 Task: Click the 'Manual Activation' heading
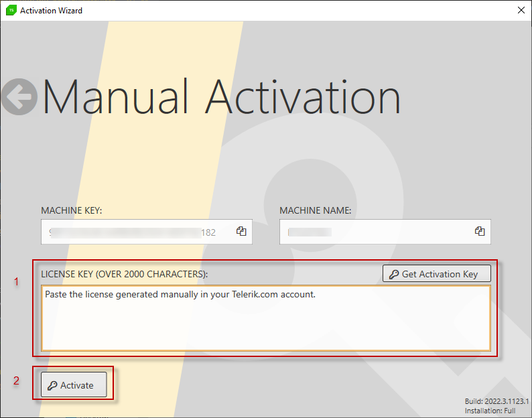[x=221, y=97]
